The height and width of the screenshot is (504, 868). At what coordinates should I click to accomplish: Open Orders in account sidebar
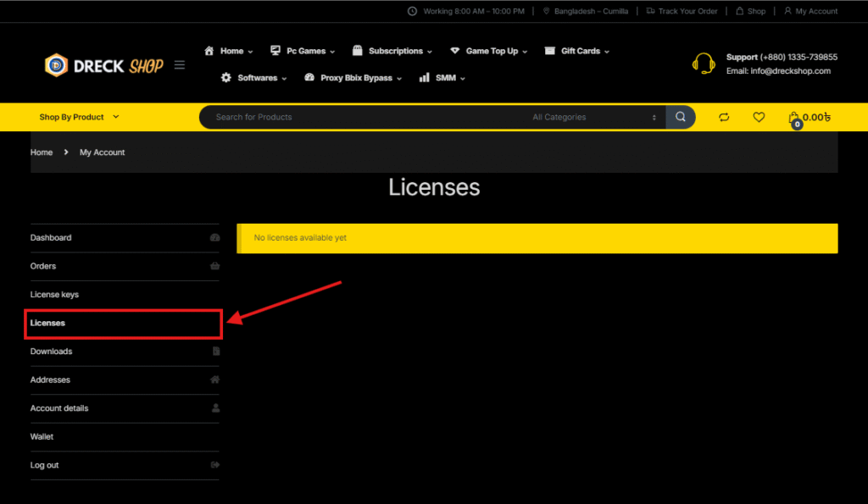(x=125, y=266)
